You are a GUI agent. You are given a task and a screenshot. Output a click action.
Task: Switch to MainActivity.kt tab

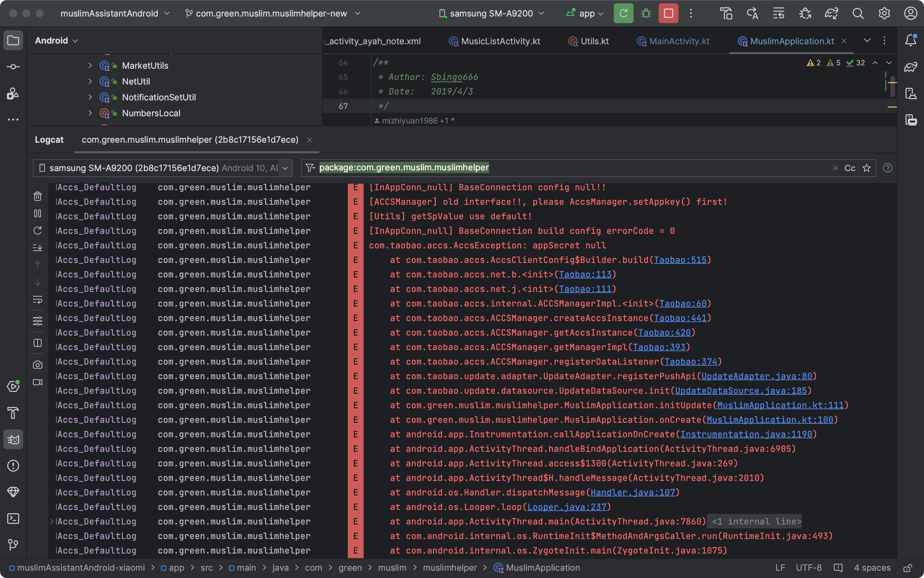pos(673,41)
